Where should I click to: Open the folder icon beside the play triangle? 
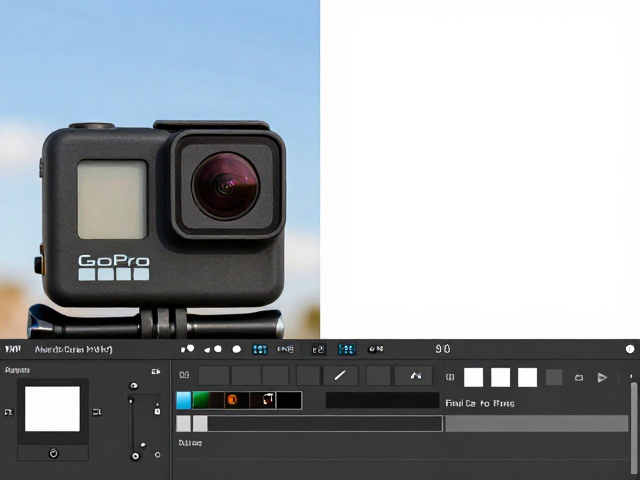pos(579,378)
